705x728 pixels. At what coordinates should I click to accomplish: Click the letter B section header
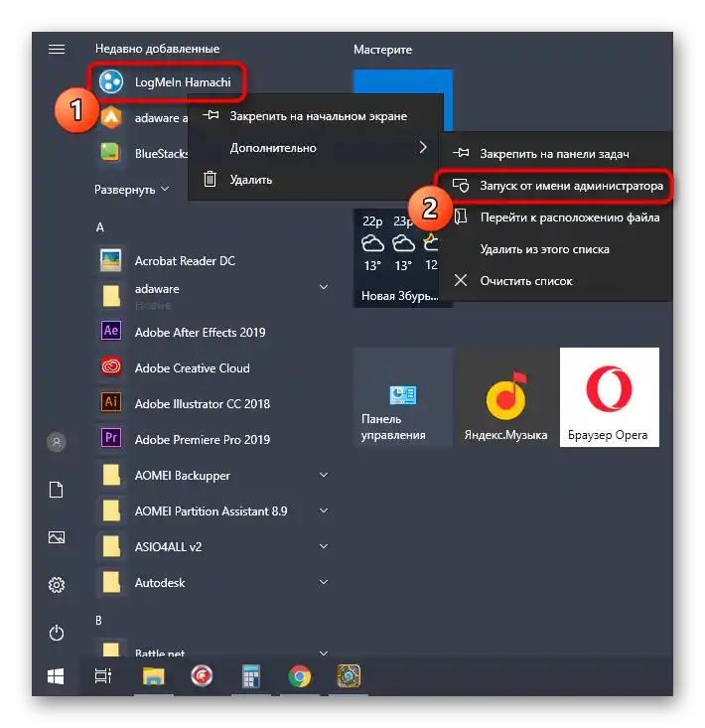[x=98, y=621]
